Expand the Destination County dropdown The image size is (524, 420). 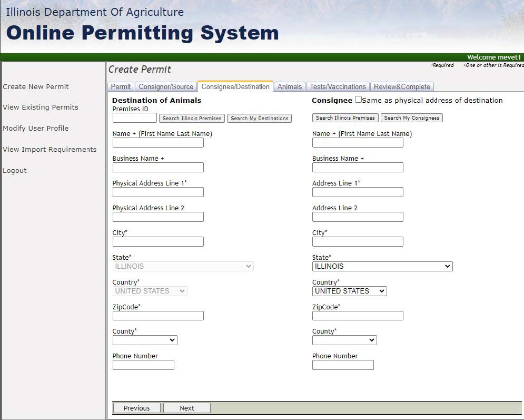pyautogui.click(x=145, y=340)
